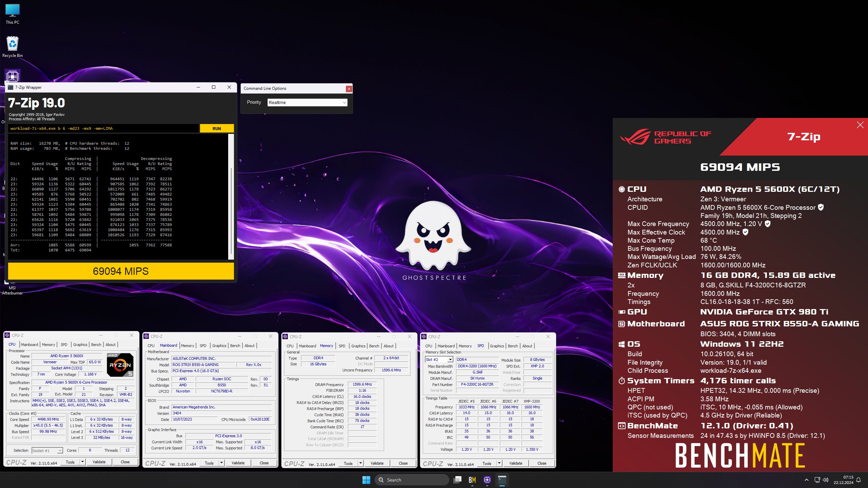868x488 pixels.
Task: Expand Tools arrow in CPU-Z CPU window
Action: pos(82,462)
